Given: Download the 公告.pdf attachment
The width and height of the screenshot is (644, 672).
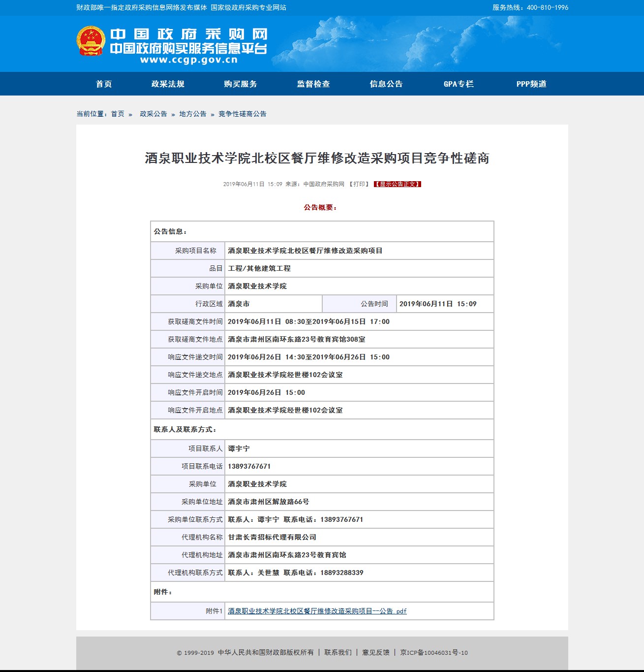Looking at the screenshot, I should point(317,611).
